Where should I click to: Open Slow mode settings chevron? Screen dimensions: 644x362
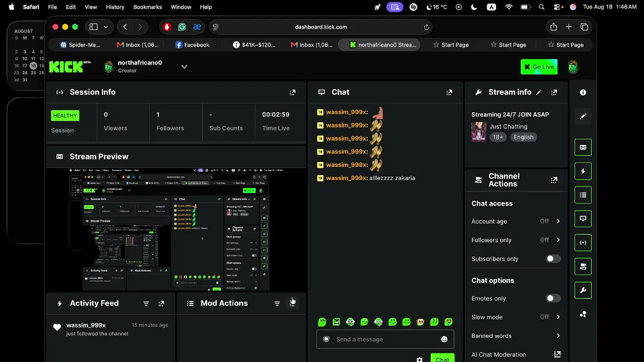pyautogui.click(x=558, y=317)
